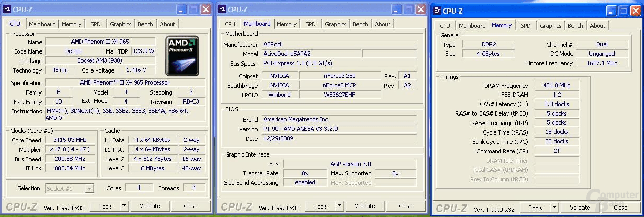This screenshot has width=644, height=217.
Task: Click the Side Band Addressing value enabled
Action: tap(305, 182)
